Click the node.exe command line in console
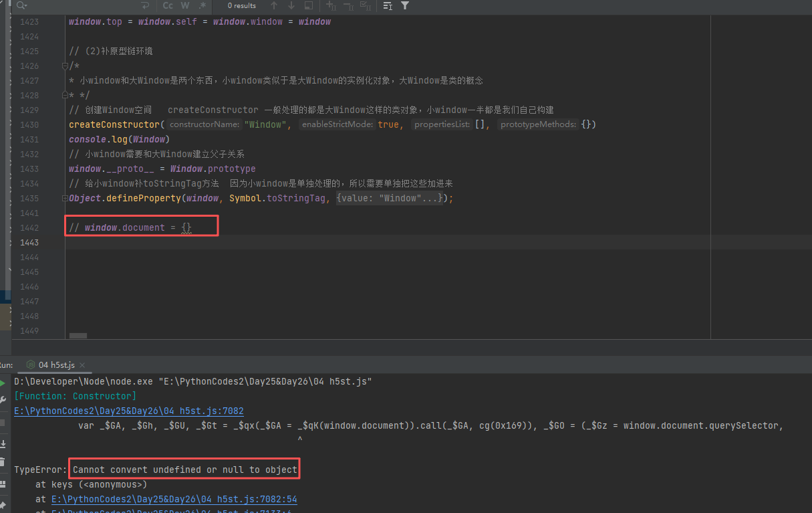812x513 pixels. click(193, 381)
